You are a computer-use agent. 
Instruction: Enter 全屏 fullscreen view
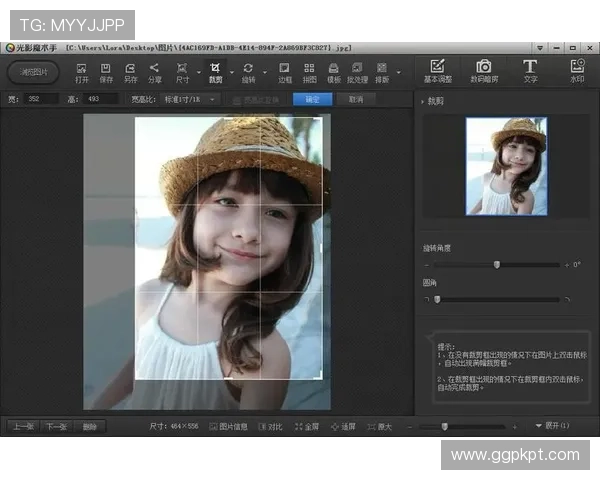coord(307,427)
